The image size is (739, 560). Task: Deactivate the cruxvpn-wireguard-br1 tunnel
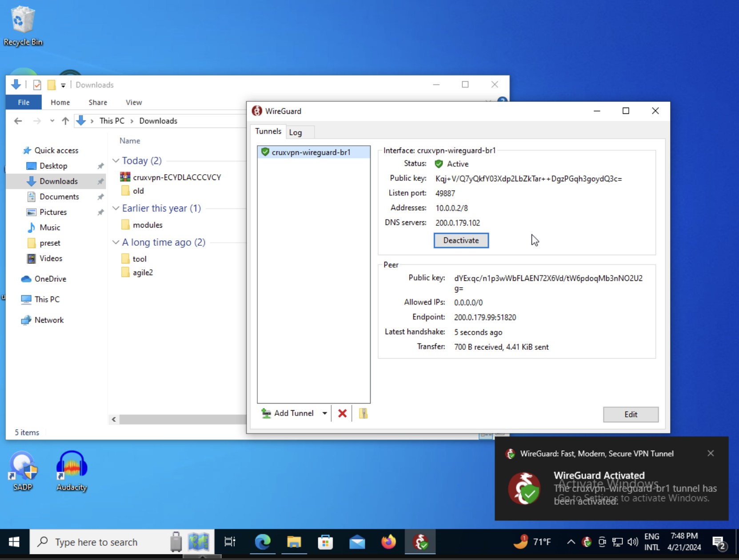tap(461, 240)
